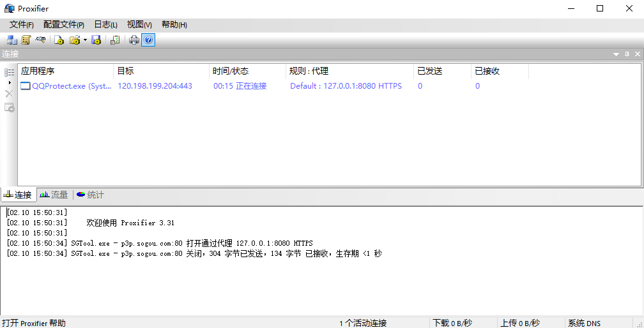The height and width of the screenshot is (328, 644).
Task: Click status bar 系统 DNS
Action: (584, 323)
